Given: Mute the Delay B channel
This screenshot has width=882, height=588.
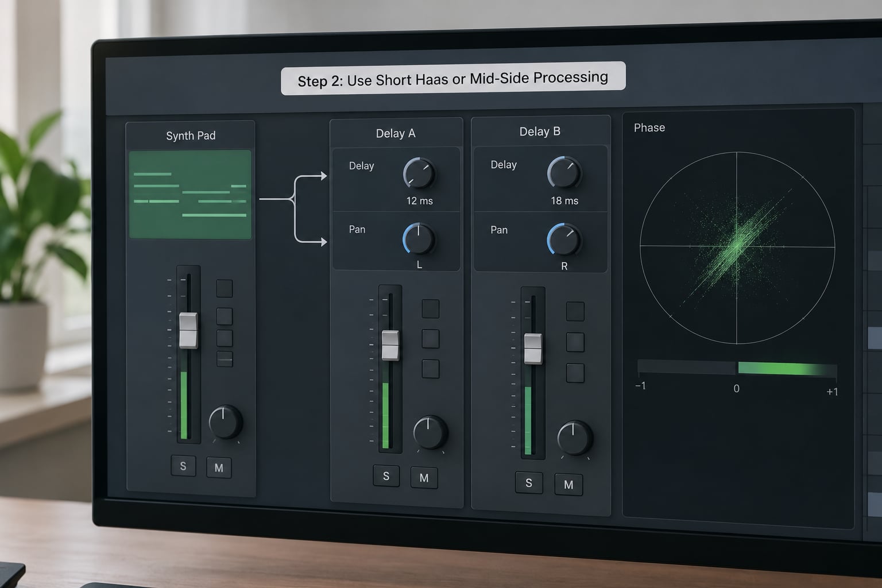Looking at the screenshot, I should click(568, 485).
